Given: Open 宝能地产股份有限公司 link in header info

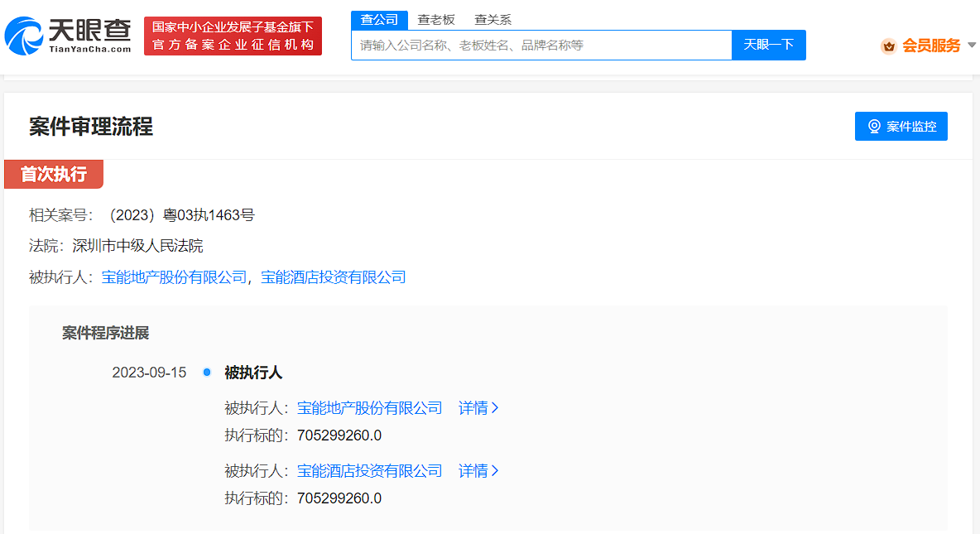Looking at the screenshot, I should coord(174,277).
